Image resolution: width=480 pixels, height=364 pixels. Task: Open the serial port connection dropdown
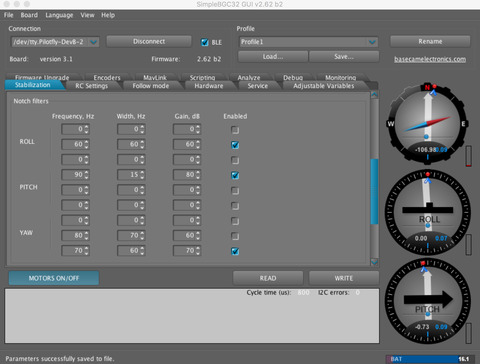(55, 42)
